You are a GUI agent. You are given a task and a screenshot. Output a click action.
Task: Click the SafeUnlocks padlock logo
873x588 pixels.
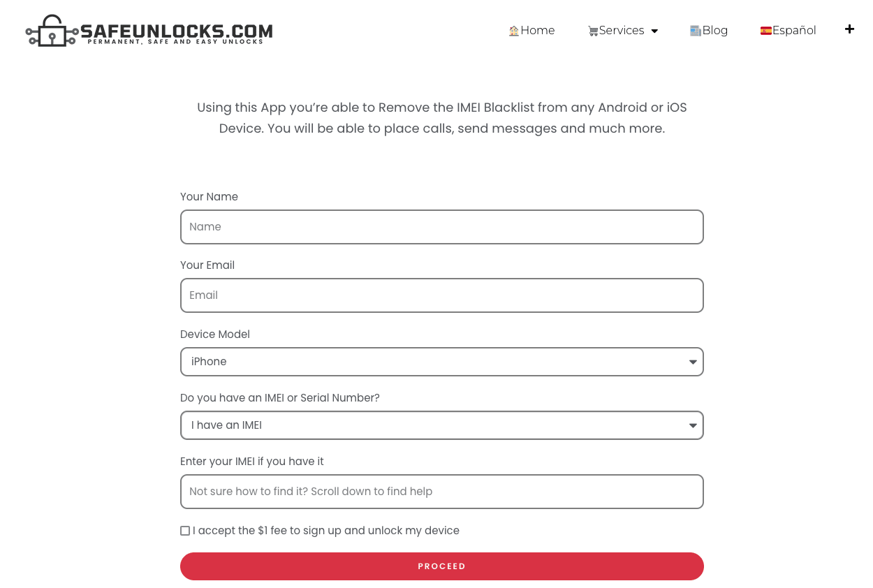point(52,31)
